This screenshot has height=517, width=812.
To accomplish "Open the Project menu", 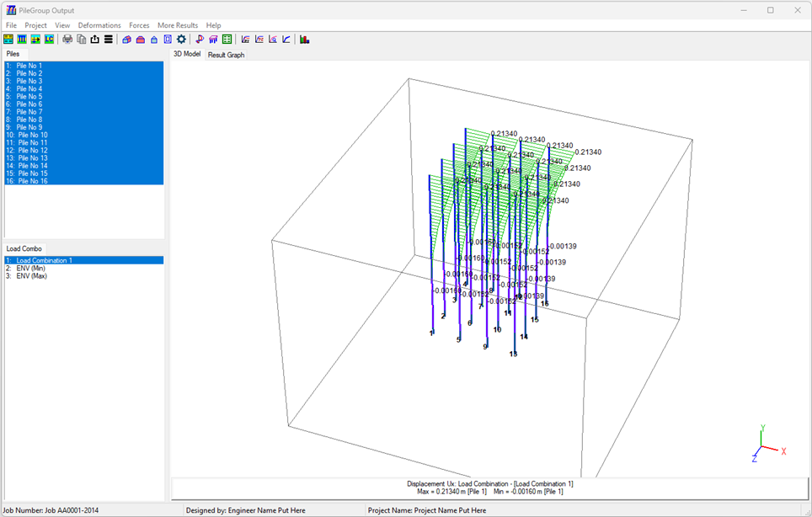I will point(35,25).
